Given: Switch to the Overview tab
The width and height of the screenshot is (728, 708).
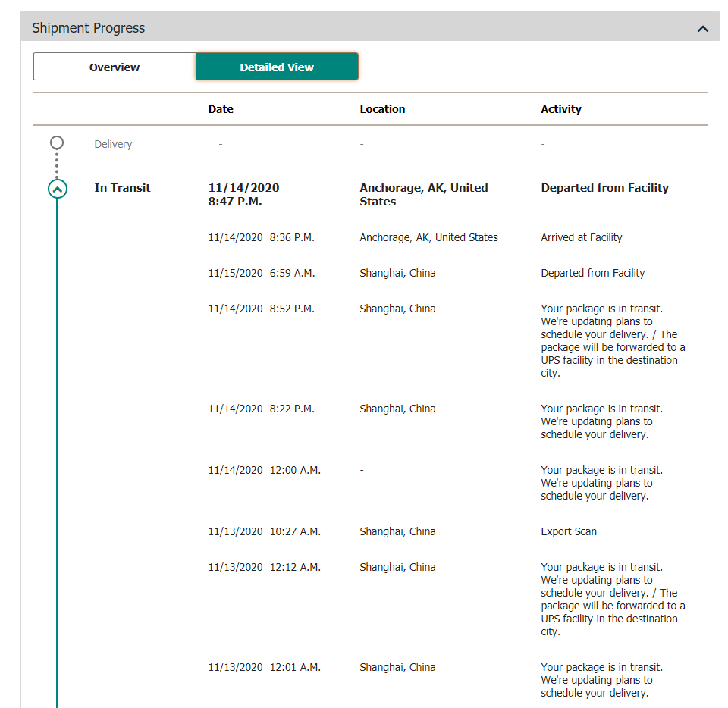Looking at the screenshot, I should pyautogui.click(x=115, y=67).
